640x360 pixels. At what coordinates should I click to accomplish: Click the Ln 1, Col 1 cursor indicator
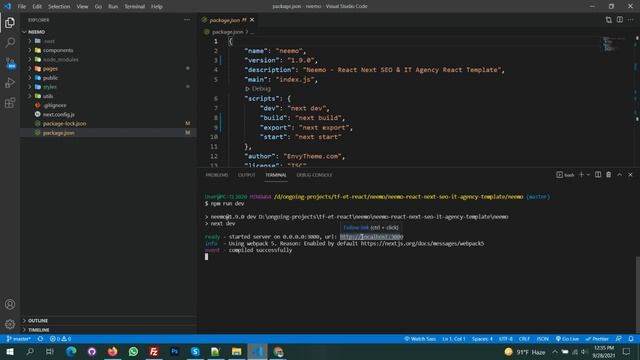click(454, 339)
